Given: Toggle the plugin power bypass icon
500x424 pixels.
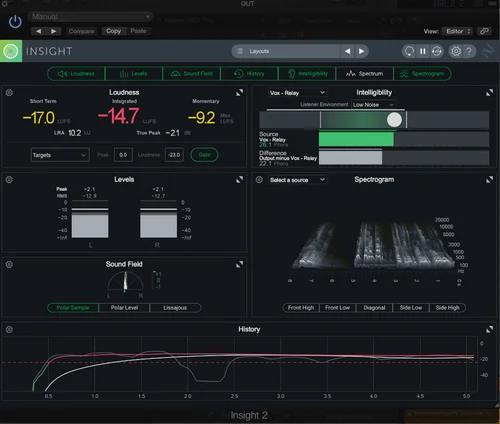Looking at the screenshot, I should pos(15,22).
